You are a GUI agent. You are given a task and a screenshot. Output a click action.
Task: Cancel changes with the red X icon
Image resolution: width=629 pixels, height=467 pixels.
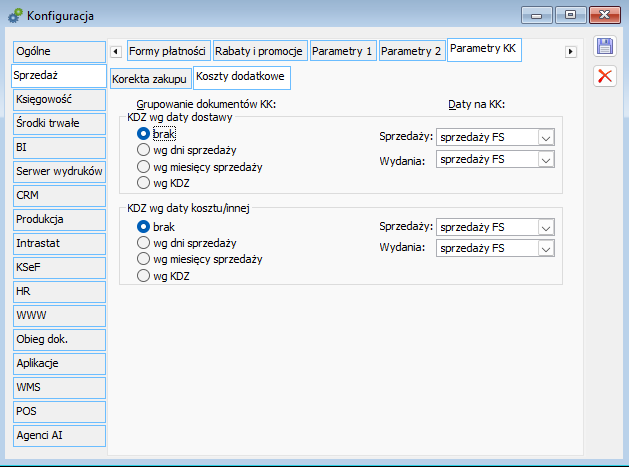pos(605,76)
